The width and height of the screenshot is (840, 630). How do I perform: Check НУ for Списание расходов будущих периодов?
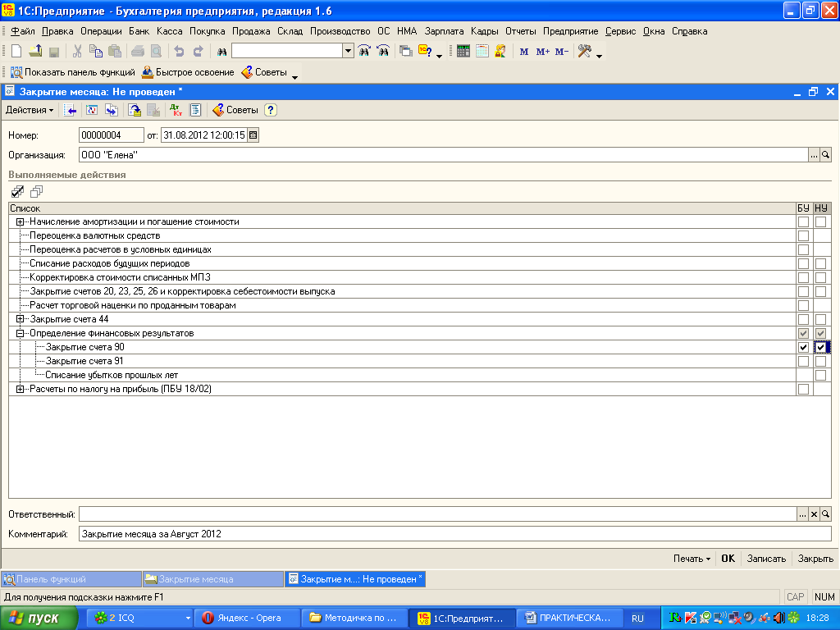[820, 263]
